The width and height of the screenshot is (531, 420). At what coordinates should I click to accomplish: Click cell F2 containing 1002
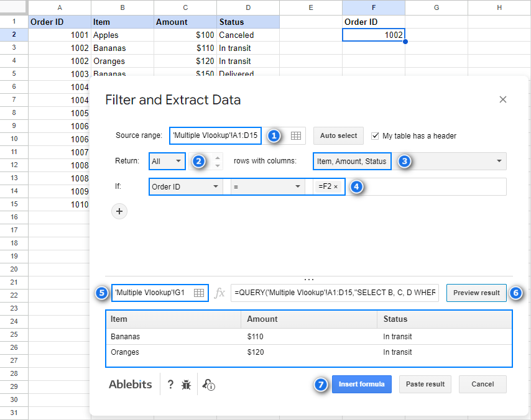374,35
